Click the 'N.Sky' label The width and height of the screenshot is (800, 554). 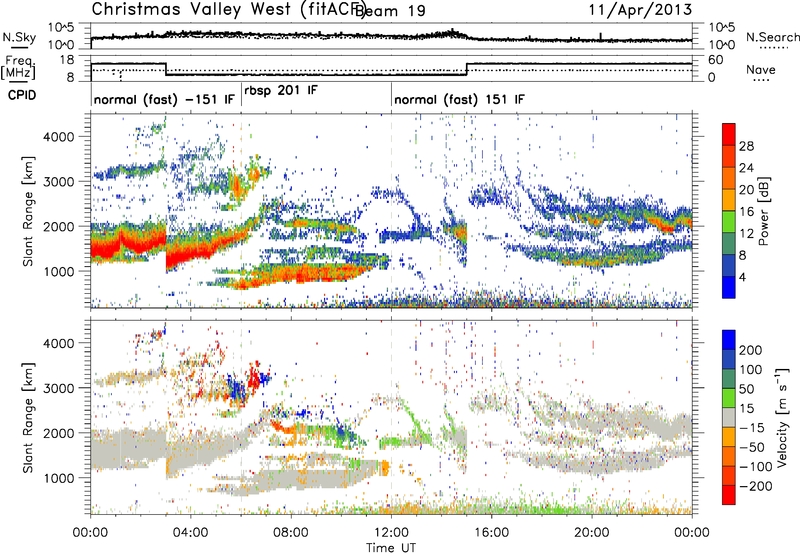(x=19, y=37)
